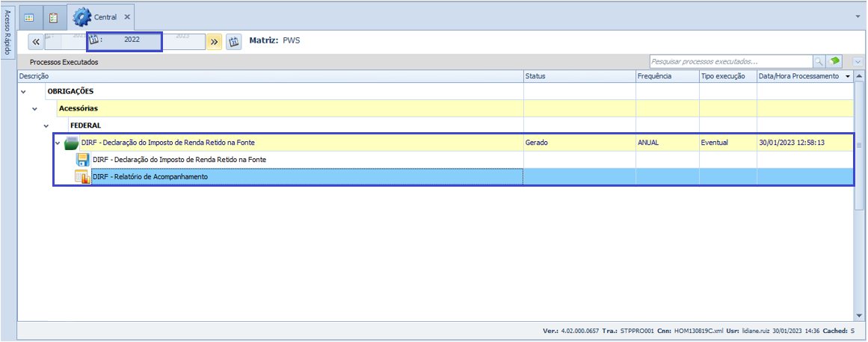Click the Matriz: PWS label

[275, 40]
